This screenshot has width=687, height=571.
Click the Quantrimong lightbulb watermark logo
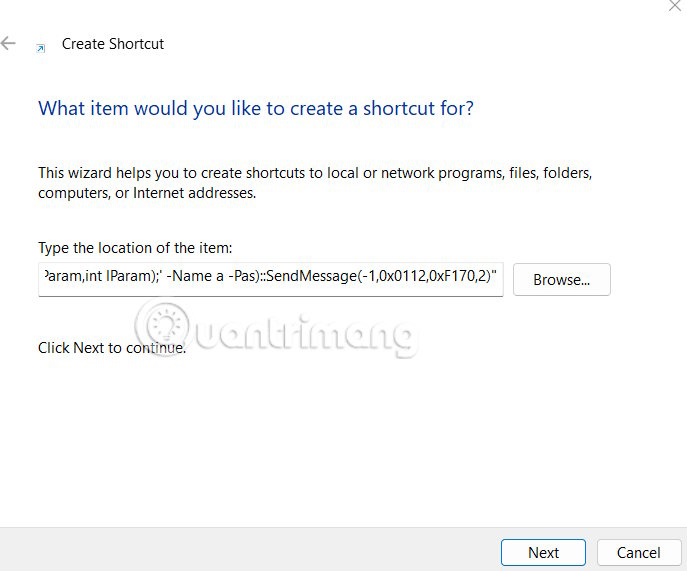(x=163, y=326)
